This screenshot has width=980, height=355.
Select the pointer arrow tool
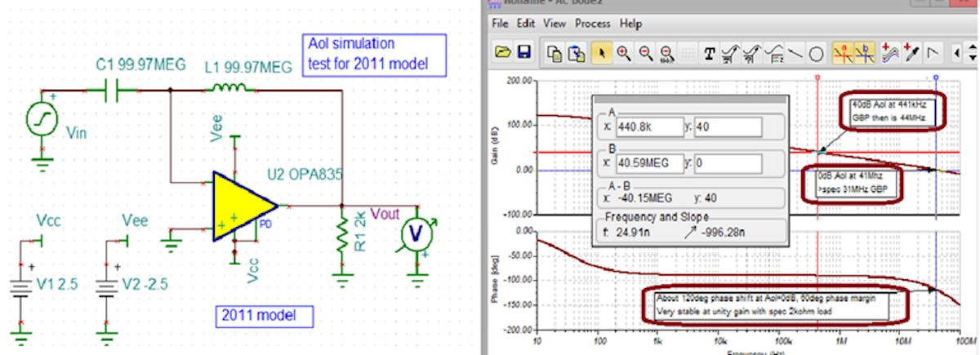coord(601,54)
